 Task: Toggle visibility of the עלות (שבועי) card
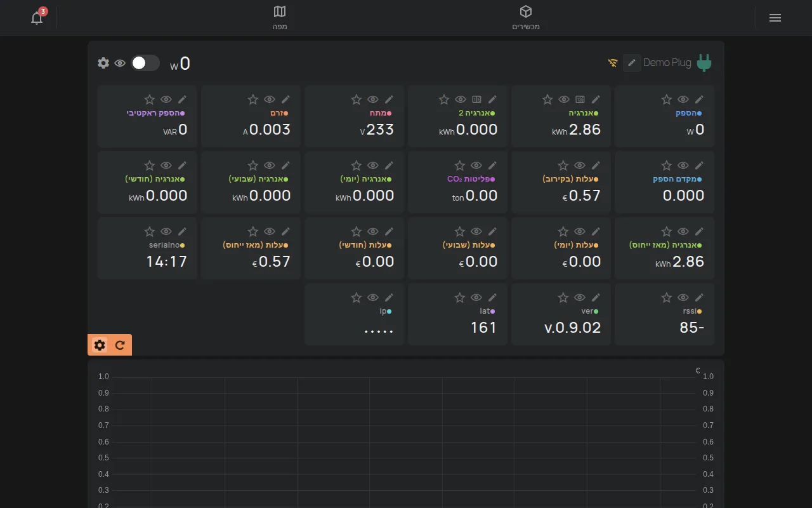[476, 231]
